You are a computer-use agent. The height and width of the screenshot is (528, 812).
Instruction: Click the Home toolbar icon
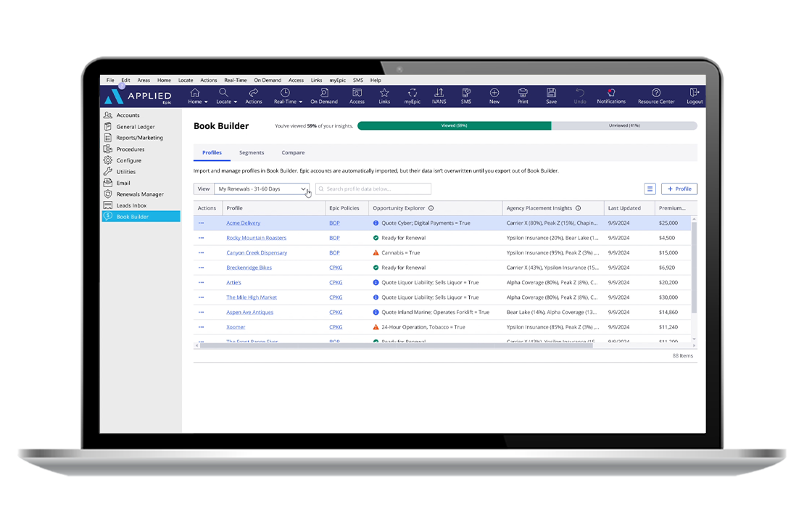point(195,93)
